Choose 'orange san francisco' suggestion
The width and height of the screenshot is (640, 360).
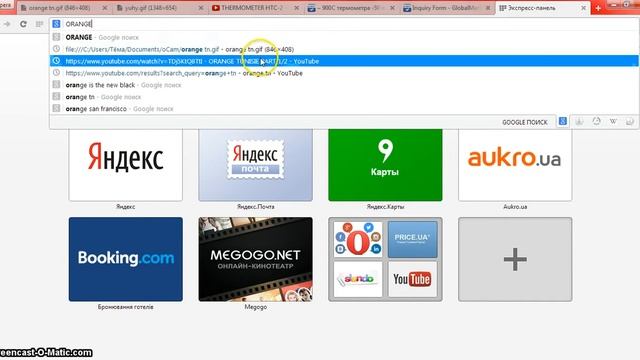point(344,109)
